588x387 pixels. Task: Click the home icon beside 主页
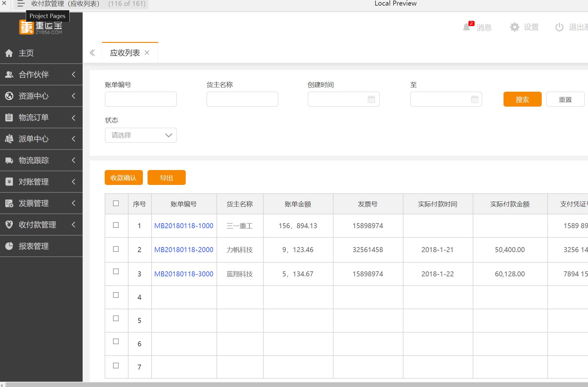(9, 53)
